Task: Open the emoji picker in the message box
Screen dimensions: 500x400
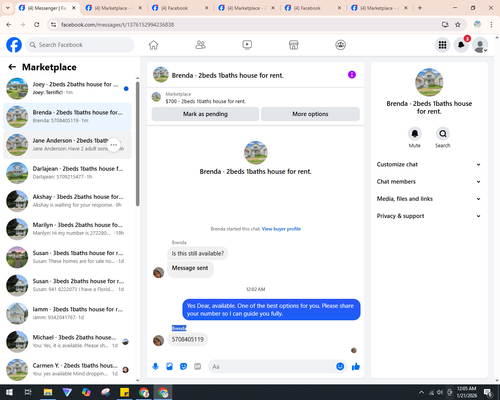Action: (340, 367)
